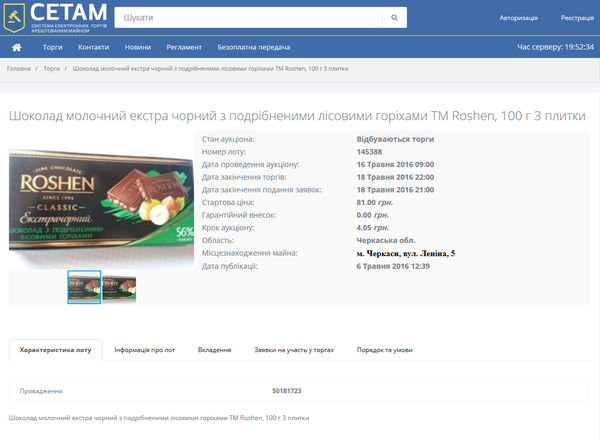This screenshot has height=438, width=600.
Task: Click the search magnifier button
Action: coord(395,18)
